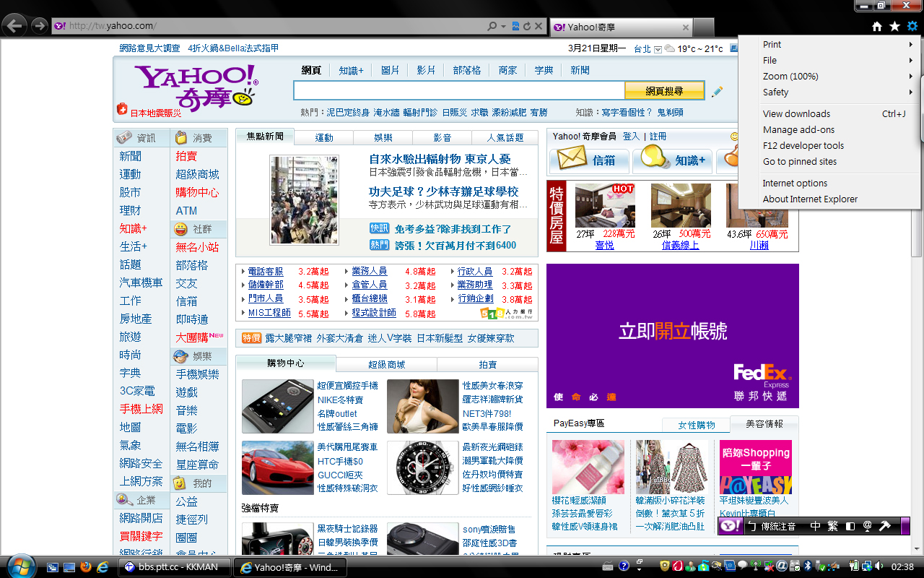Toggle half/full width icon on IME toolbar

click(x=850, y=526)
